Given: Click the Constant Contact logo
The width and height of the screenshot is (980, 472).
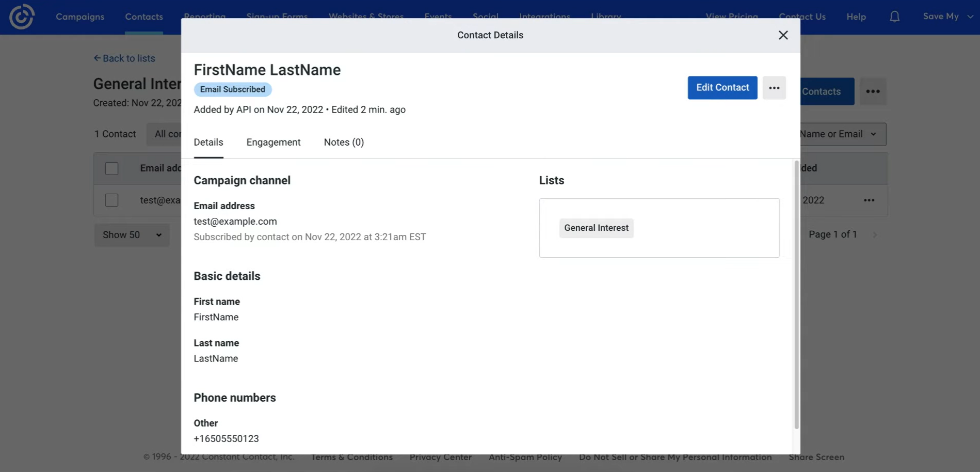Looking at the screenshot, I should coord(22,17).
